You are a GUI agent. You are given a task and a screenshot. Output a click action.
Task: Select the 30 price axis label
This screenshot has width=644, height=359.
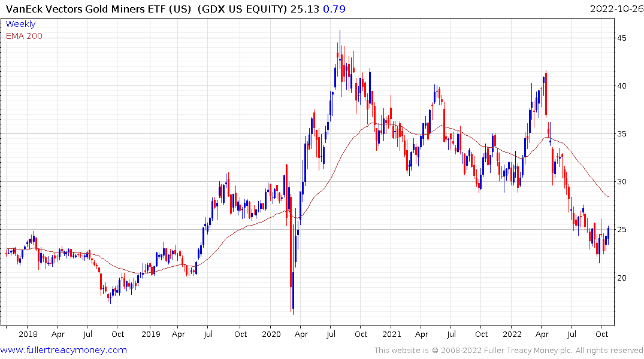click(x=622, y=182)
